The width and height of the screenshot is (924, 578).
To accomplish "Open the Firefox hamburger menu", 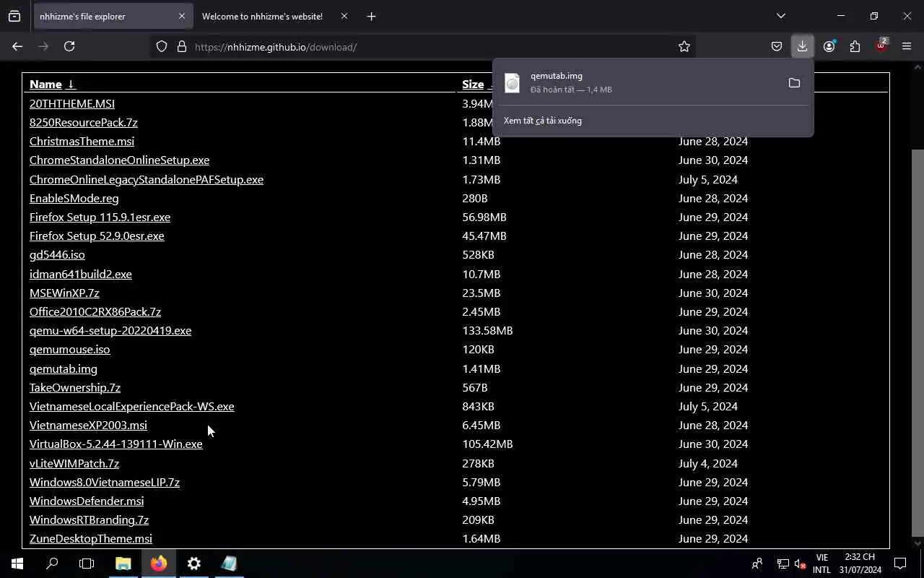I will [907, 46].
